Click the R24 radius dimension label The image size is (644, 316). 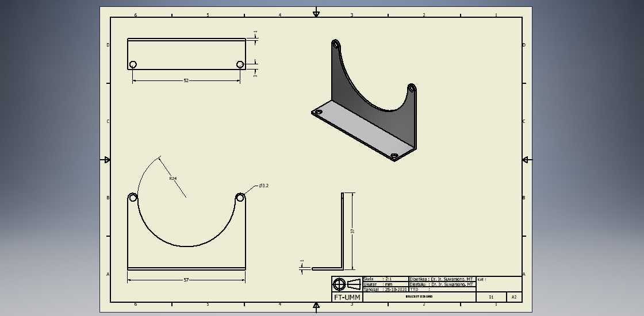[173, 178]
